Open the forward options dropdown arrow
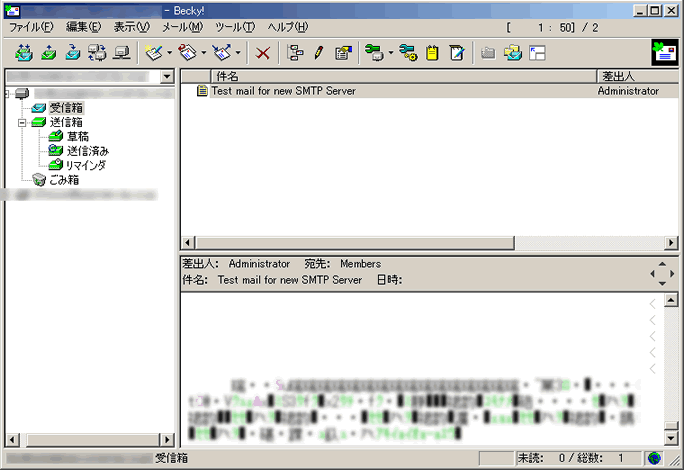Screen dimensions: 684x470 pos(238,53)
